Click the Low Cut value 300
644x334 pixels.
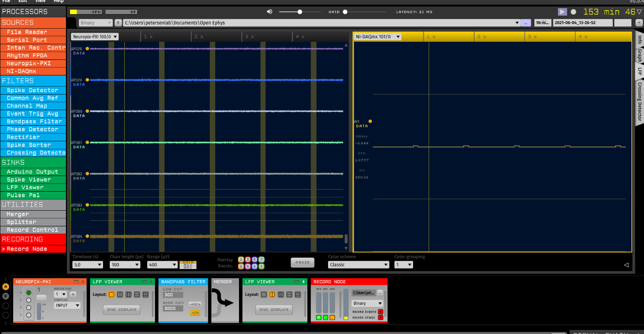(x=173, y=295)
